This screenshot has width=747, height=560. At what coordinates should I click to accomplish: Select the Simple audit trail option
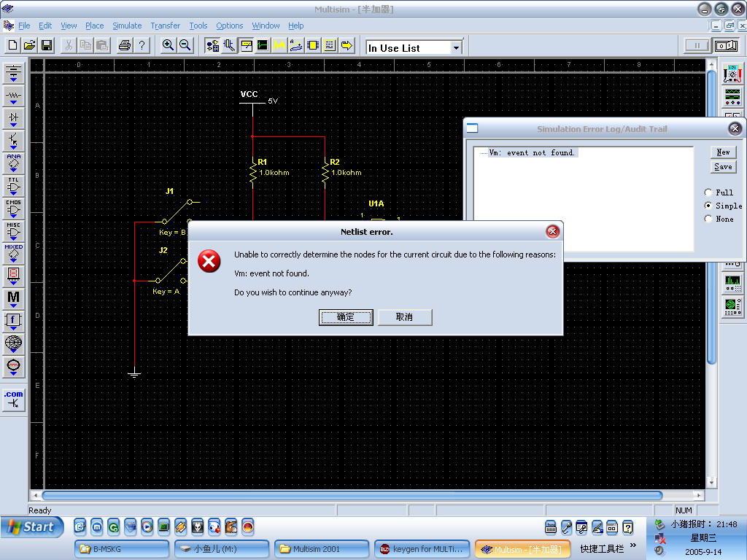click(708, 206)
